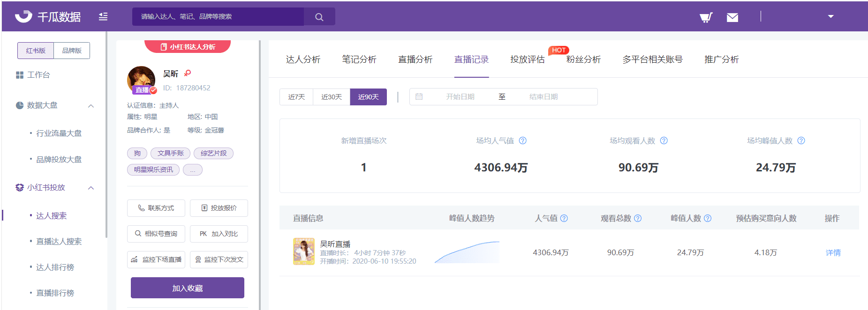Click the search magnifier button
Image resolution: width=868 pixels, height=310 pixels.
pyautogui.click(x=319, y=16)
